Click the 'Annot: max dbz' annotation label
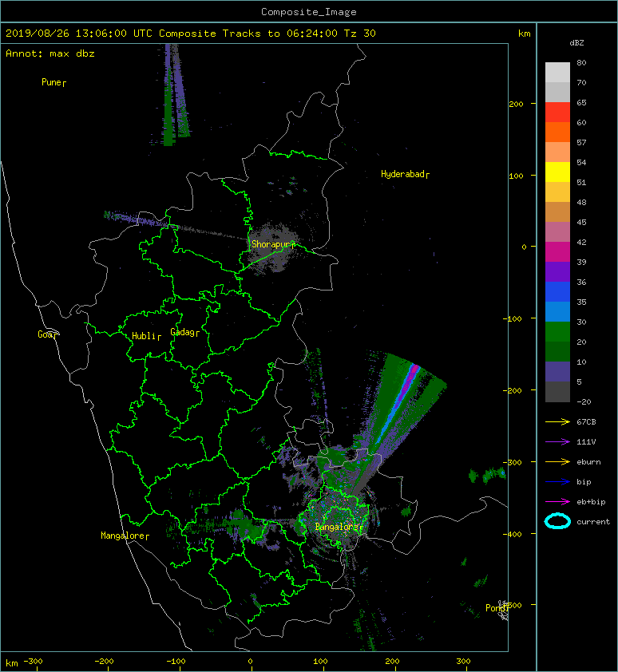618x672 pixels. coord(50,53)
